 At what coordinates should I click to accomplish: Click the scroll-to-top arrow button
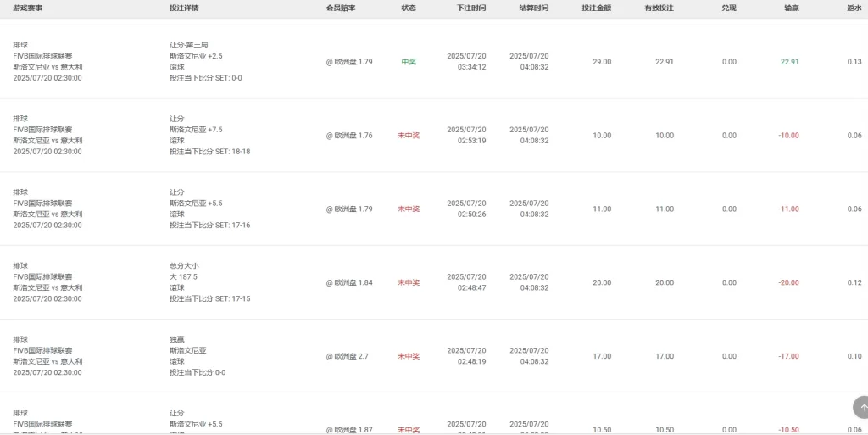point(861,407)
